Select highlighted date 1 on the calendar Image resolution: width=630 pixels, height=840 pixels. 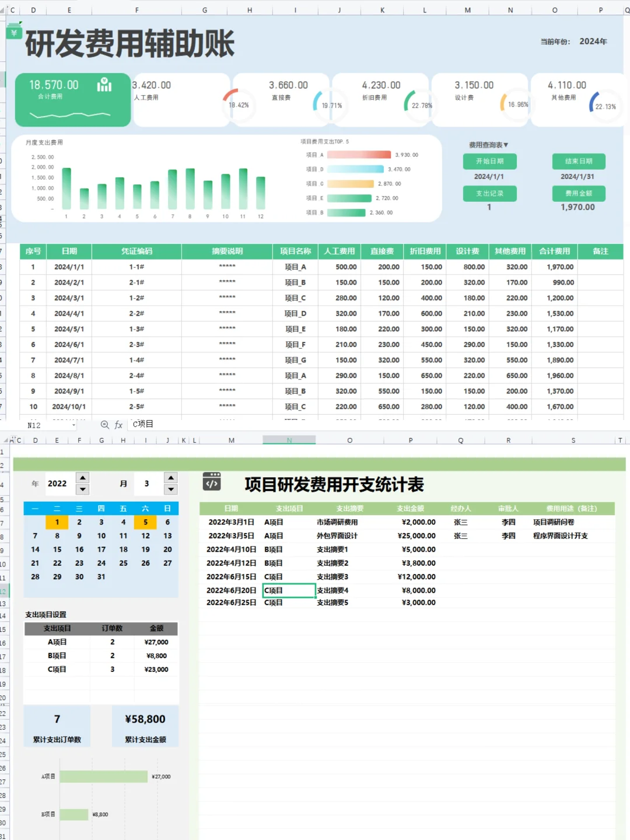[x=57, y=522]
